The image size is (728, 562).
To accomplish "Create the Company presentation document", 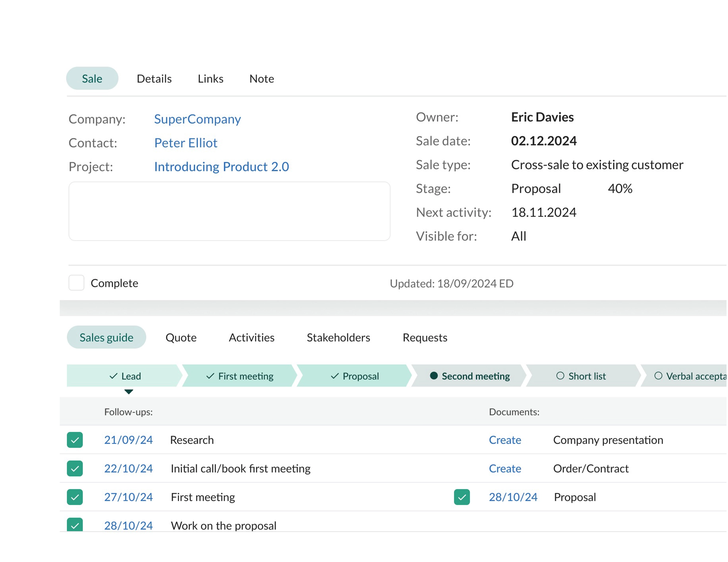I will [x=505, y=440].
